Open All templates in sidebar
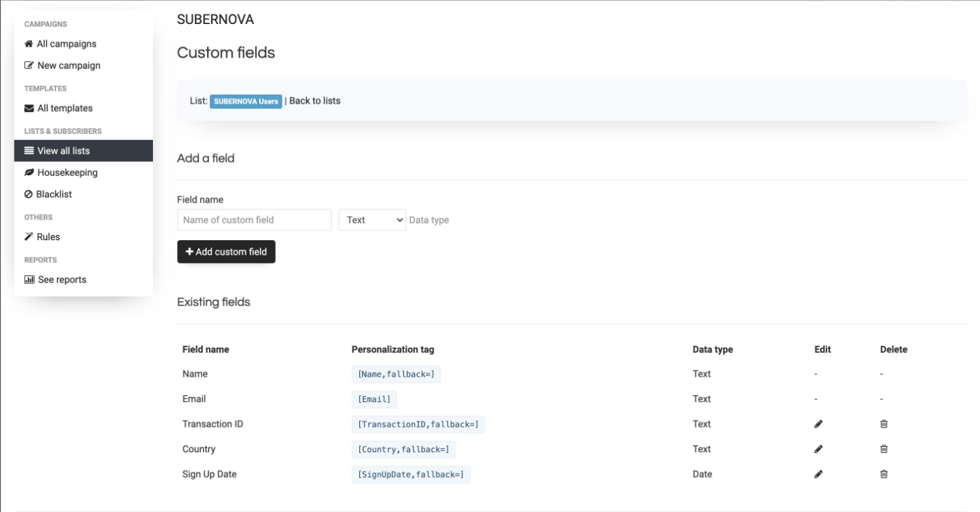Viewport: 980px width, 512px height. click(64, 108)
